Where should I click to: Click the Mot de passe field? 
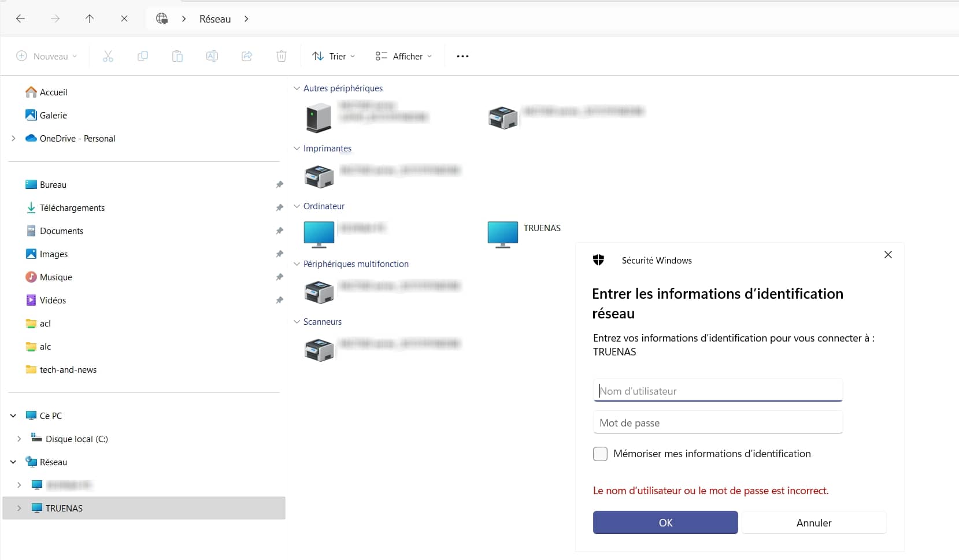click(717, 422)
